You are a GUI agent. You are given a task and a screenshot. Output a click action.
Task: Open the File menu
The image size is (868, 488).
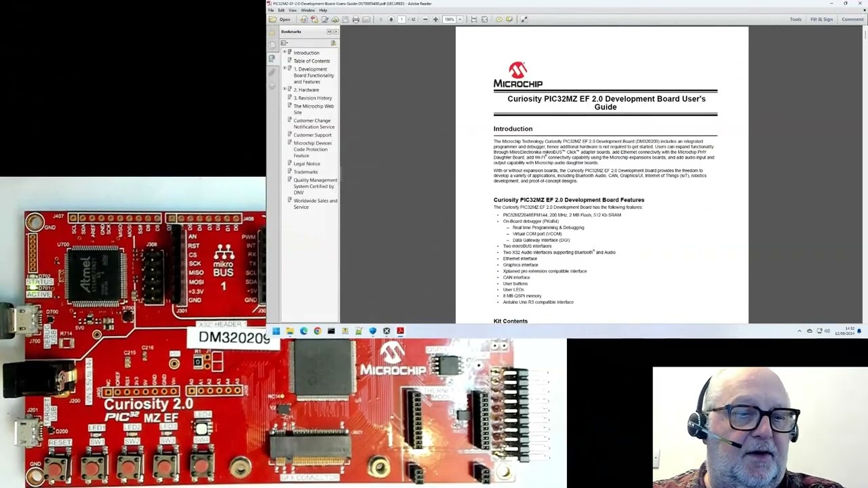(x=271, y=10)
